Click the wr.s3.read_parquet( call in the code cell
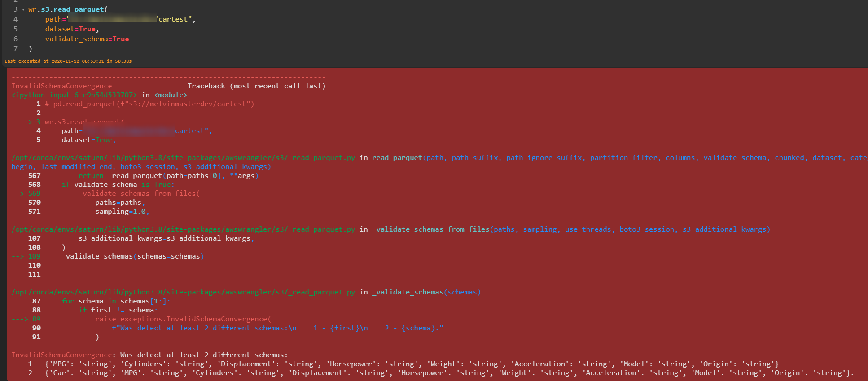Image resolution: width=868 pixels, height=381 pixels. point(68,9)
